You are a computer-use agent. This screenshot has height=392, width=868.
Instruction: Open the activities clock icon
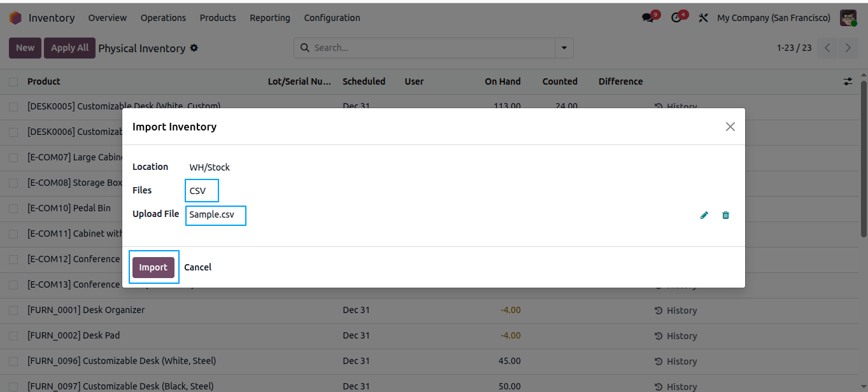[677, 18]
